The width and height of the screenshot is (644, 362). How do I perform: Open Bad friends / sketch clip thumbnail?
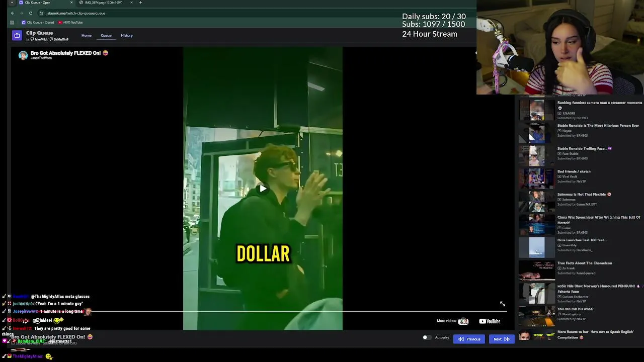point(537,179)
